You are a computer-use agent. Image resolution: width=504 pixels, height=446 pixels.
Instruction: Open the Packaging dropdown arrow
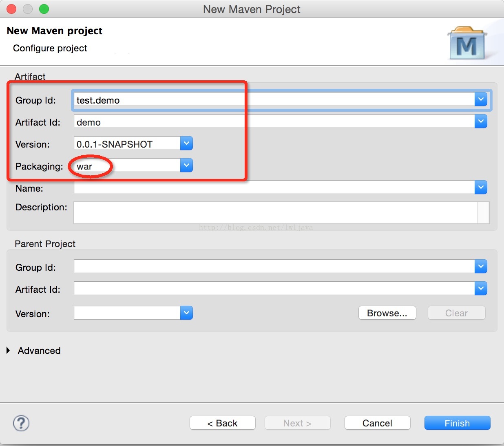pyautogui.click(x=186, y=165)
